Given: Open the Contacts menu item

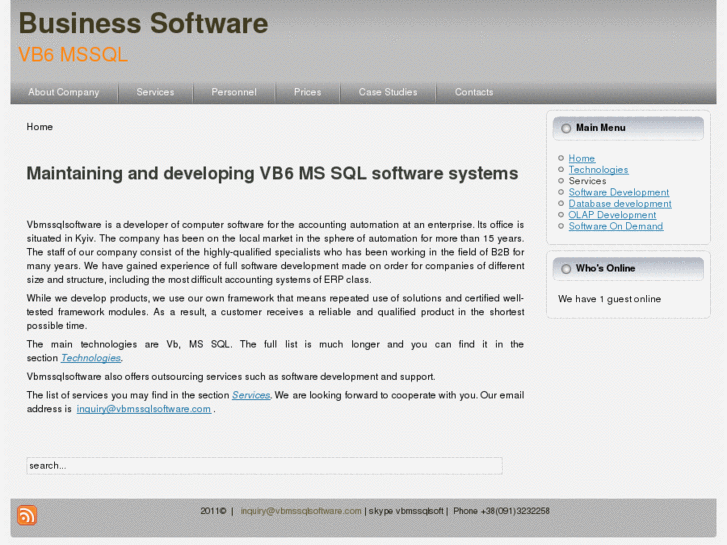Looking at the screenshot, I should [474, 92].
